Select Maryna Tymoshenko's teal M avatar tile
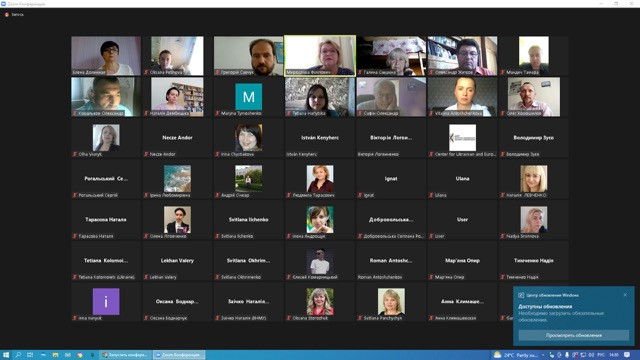Viewport: 640px width, 360px height. coord(249,97)
